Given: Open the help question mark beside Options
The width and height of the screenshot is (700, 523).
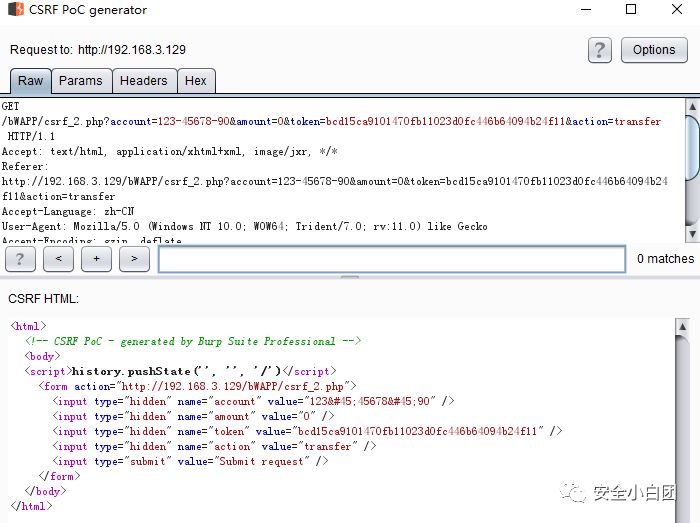Looking at the screenshot, I should pos(600,50).
